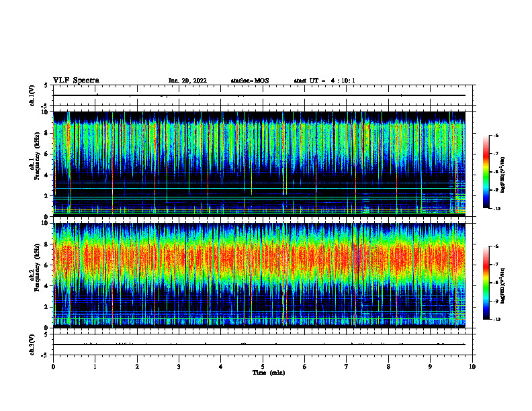Click tick label "2" on Time axis

pyautogui.click(x=137, y=367)
